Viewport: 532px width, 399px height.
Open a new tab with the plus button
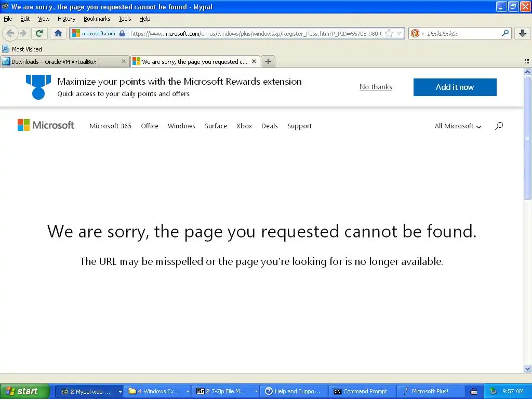(x=268, y=61)
